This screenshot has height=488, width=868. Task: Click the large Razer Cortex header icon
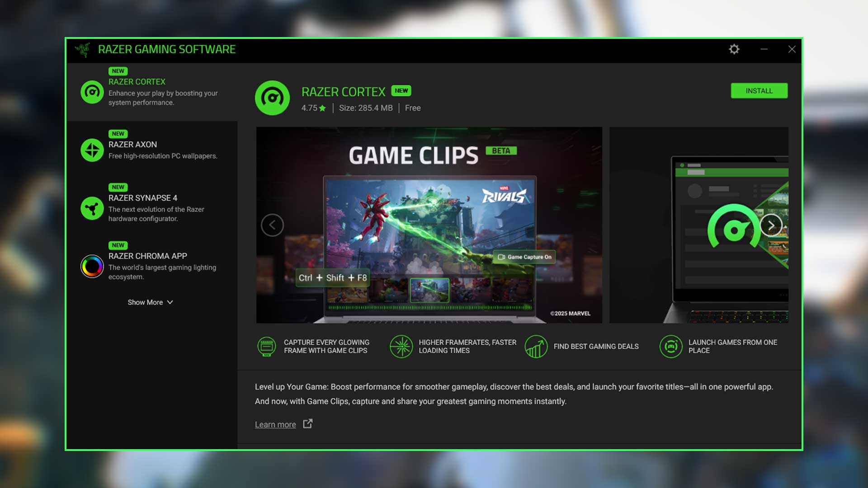[x=272, y=98]
